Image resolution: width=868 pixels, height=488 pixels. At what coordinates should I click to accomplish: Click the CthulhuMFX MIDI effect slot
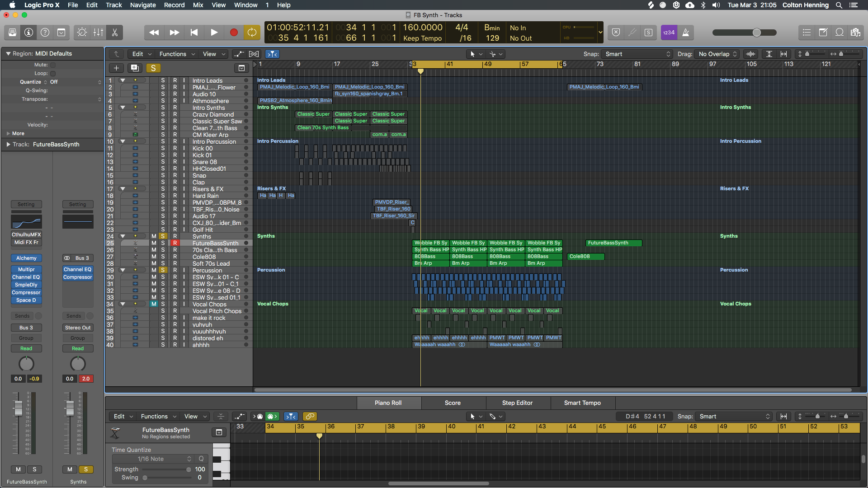(26, 235)
